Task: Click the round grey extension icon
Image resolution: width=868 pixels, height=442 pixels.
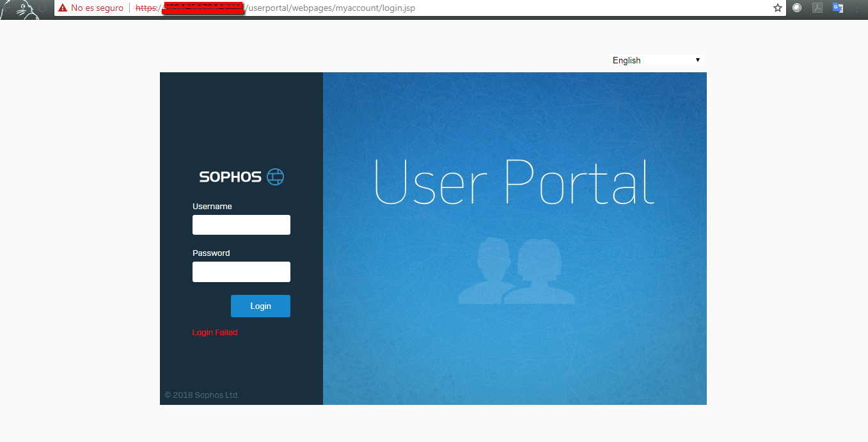Action: [x=797, y=8]
